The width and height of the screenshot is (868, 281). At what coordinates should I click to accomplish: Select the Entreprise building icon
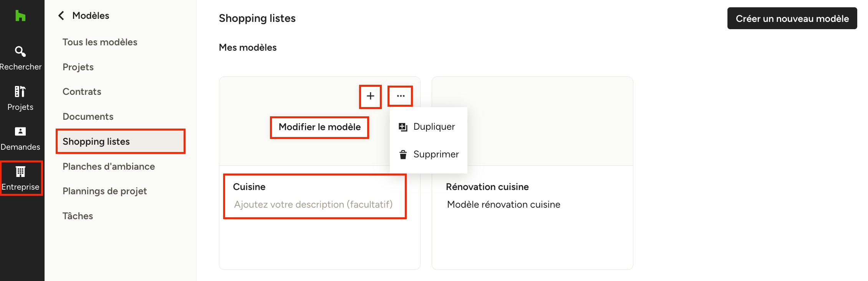(20, 172)
